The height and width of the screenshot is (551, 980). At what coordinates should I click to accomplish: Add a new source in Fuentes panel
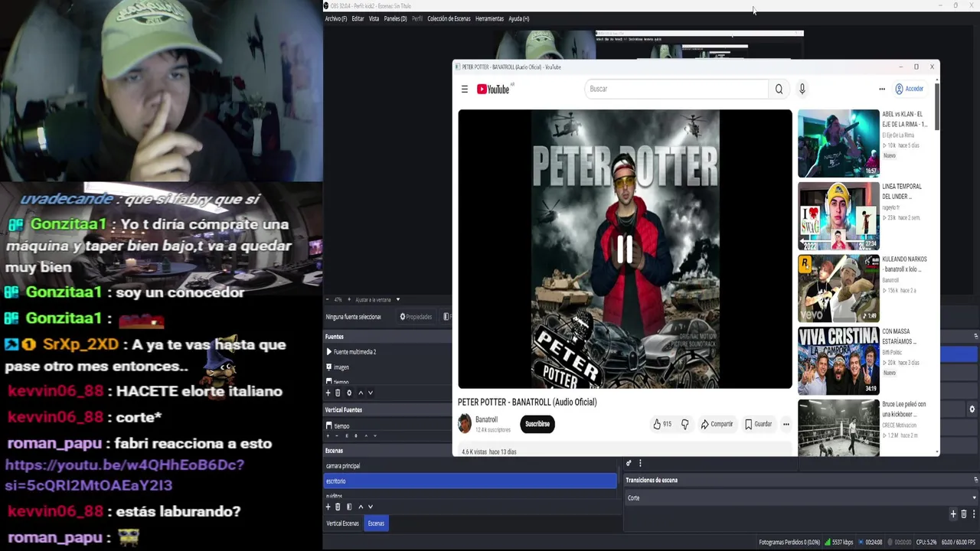pos(328,393)
